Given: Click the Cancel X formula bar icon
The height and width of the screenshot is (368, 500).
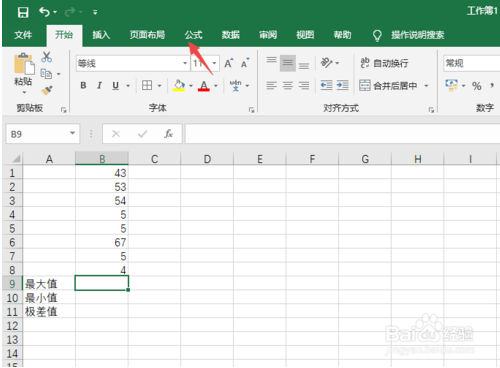Looking at the screenshot, I should pyautogui.click(x=116, y=134).
